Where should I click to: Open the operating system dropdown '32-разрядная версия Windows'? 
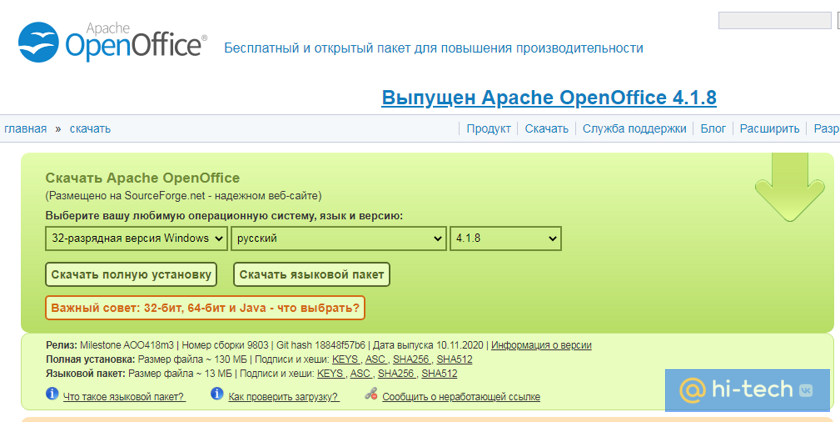137,238
